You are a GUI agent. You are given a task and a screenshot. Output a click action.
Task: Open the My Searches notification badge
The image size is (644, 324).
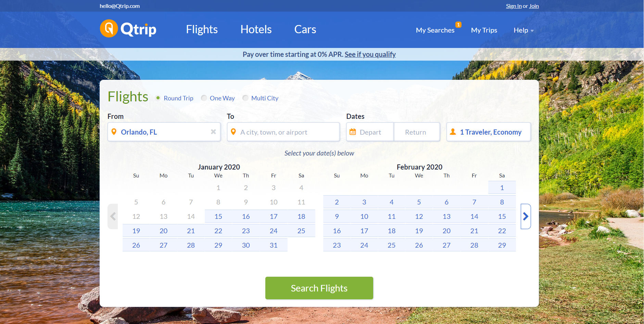pos(458,25)
